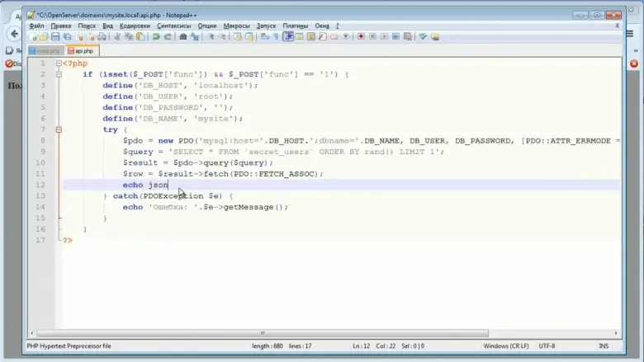Toggle file monitoring eye icon

click(x=346, y=37)
